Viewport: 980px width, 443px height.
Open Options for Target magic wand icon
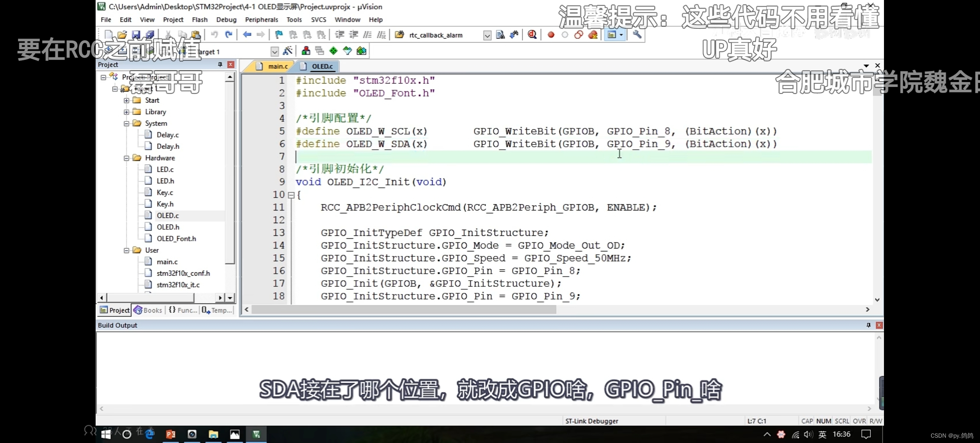click(288, 51)
